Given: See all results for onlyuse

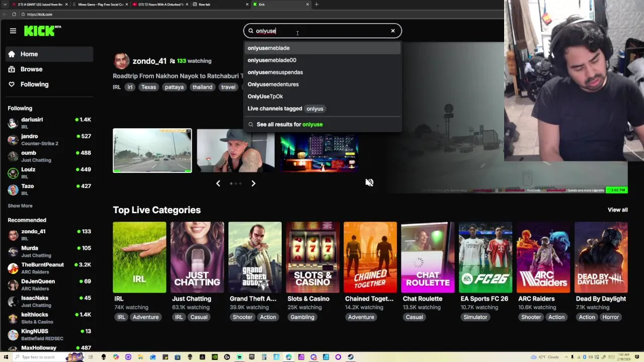Looking at the screenshot, I should pyautogui.click(x=323, y=124).
